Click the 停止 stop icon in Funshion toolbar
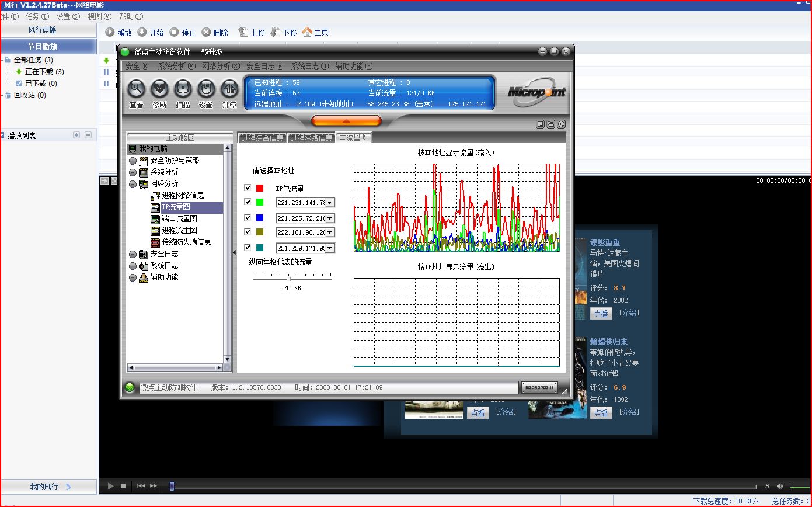812x507 pixels. [x=174, y=33]
